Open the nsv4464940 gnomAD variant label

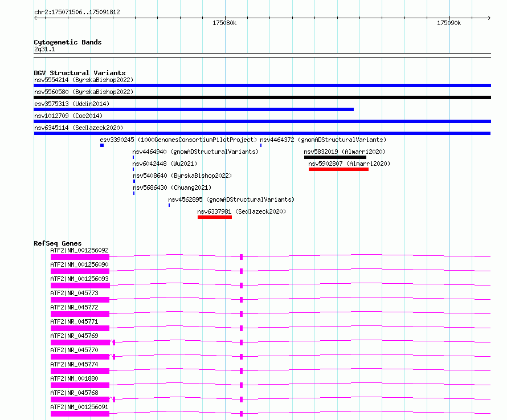tap(195, 152)
